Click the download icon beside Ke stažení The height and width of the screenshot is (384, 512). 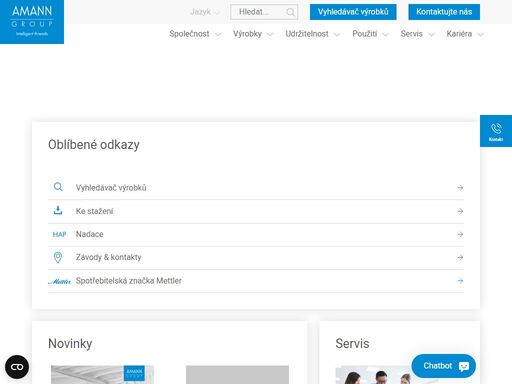(x=58, y=210)
